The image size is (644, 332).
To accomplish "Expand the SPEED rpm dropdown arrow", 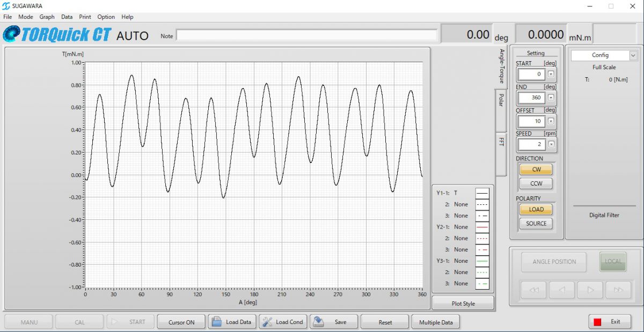I will pos(551,144).
